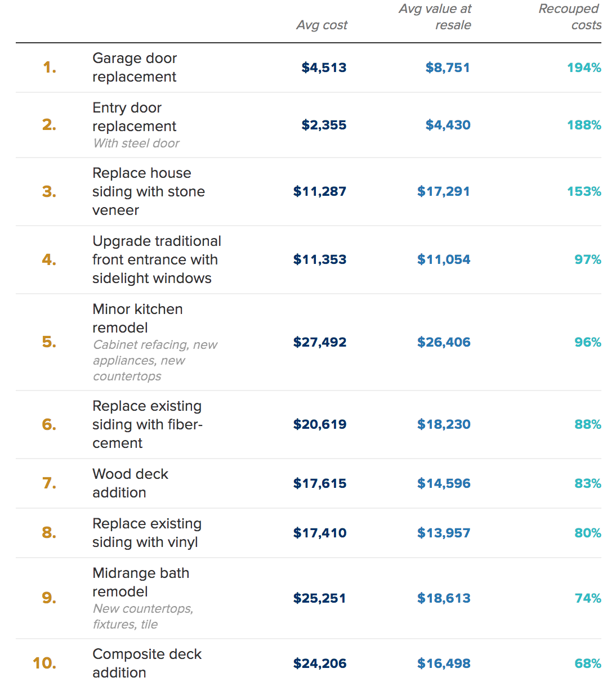Click the Garage door replacement row title
Screen dimensions: 616x682
coord(135,68)
